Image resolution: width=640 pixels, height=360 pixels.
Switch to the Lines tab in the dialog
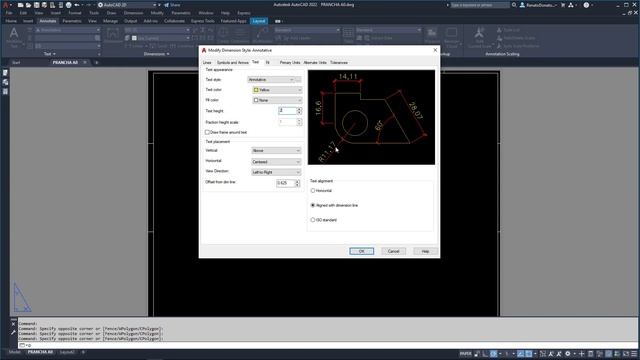point(207,62)
